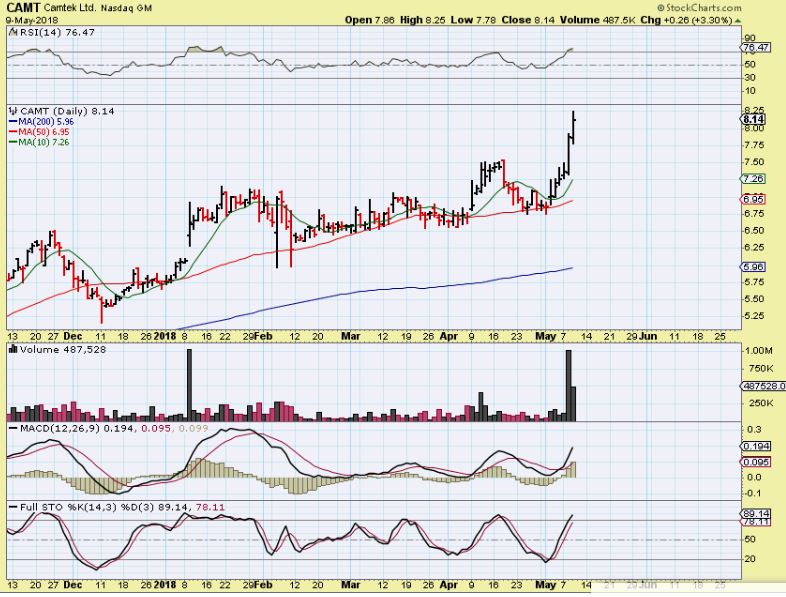Click the Volume 487,528 legend label

point(63,349)
